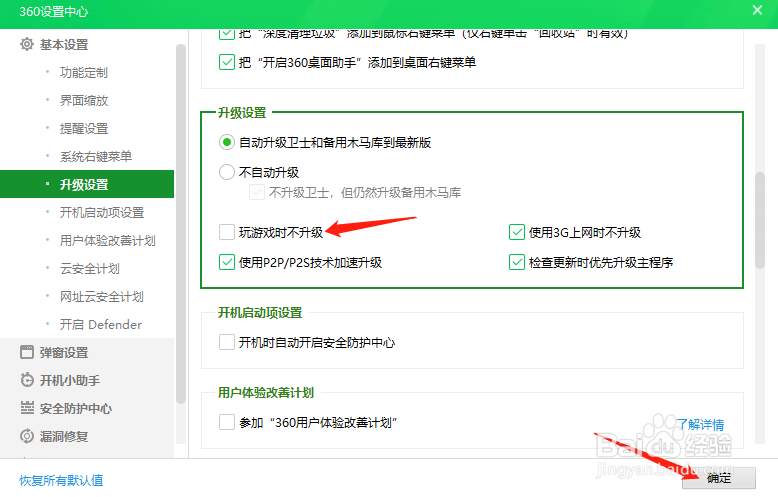
Task: Enable 玩游戏时不升级 checkbox
Action: 227,232
